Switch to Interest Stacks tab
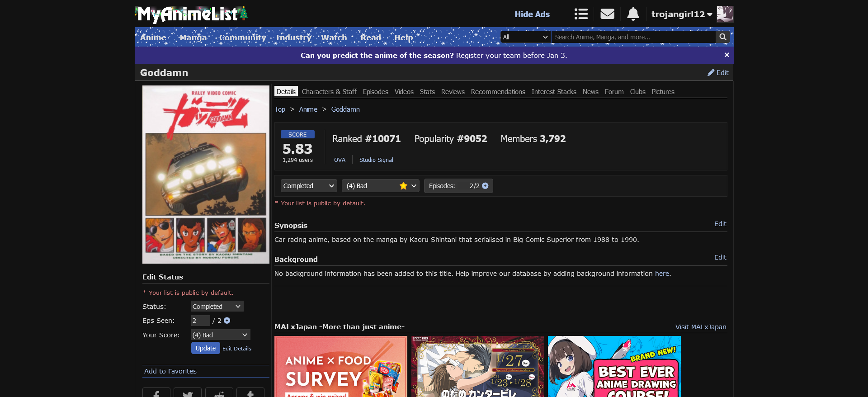The image size is (868, 397). click(554, 92)
